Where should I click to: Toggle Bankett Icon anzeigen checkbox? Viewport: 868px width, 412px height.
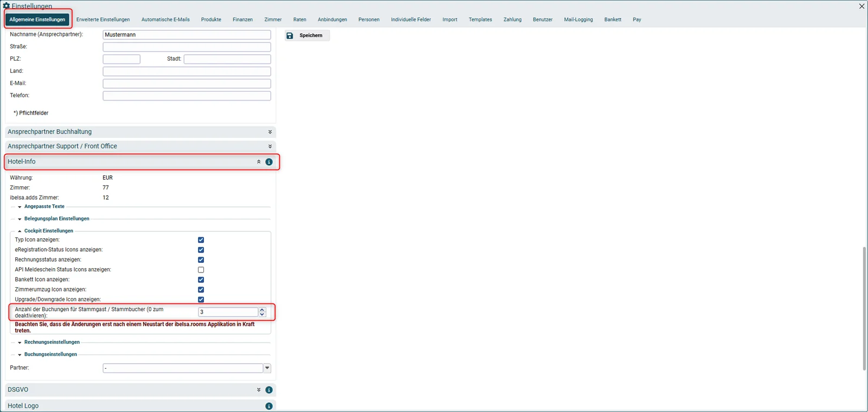pyautogui.click(x=201, y=280)
